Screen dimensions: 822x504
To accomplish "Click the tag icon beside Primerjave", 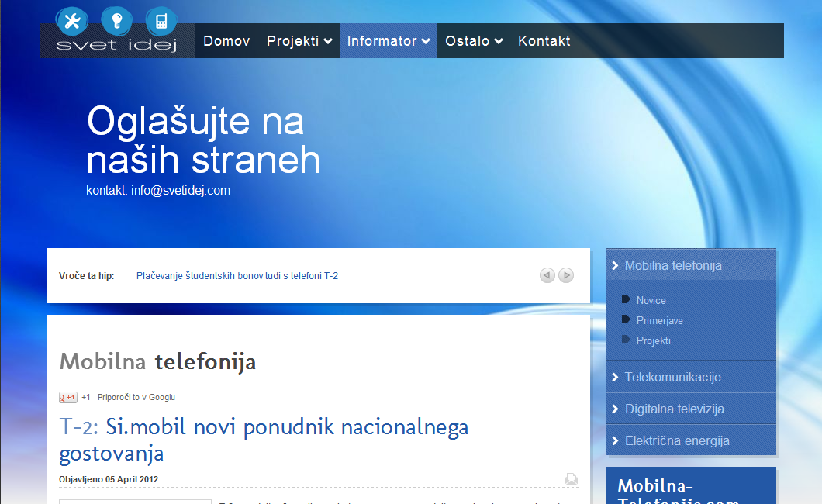I will click(x=626, y=319).
